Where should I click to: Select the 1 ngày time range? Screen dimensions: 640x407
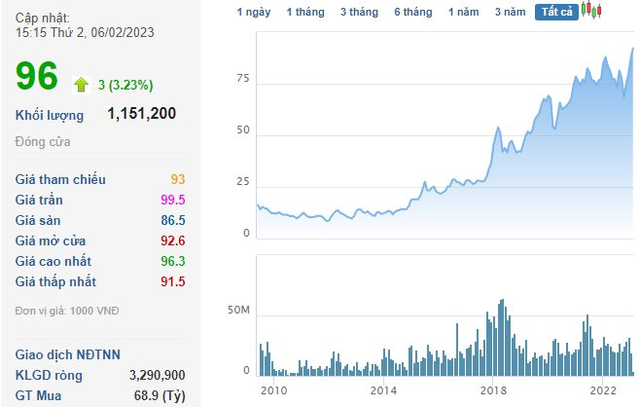[x=253, y=12]
